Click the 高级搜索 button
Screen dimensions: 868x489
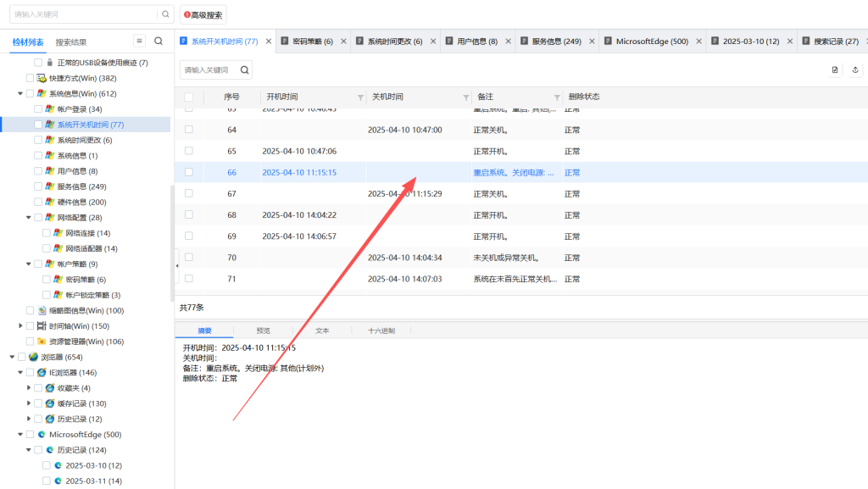203,14
